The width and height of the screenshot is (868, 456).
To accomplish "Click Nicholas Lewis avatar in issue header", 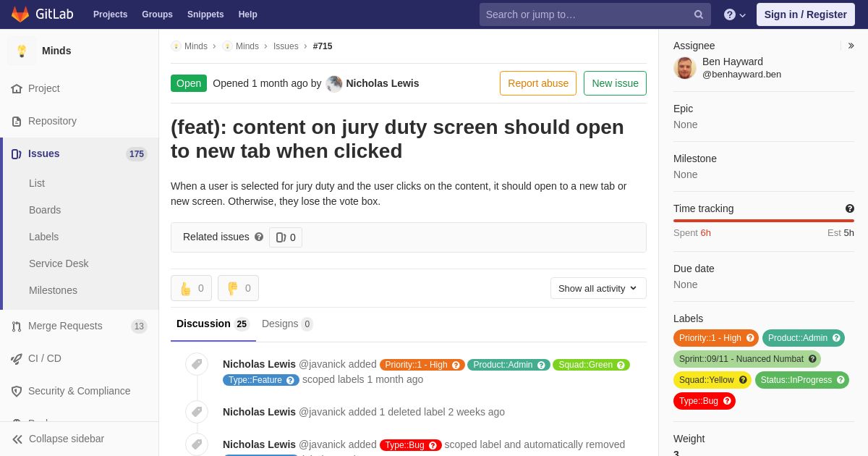I will coord(334,83).
